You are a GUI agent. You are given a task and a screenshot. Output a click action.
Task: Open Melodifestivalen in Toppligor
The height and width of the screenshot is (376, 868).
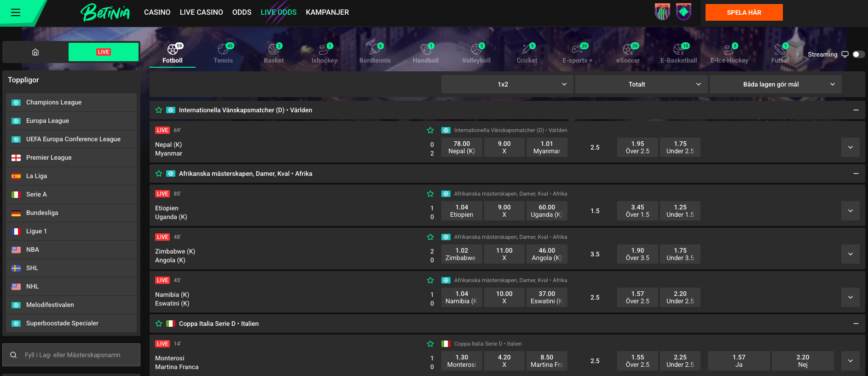coord(71,305)
